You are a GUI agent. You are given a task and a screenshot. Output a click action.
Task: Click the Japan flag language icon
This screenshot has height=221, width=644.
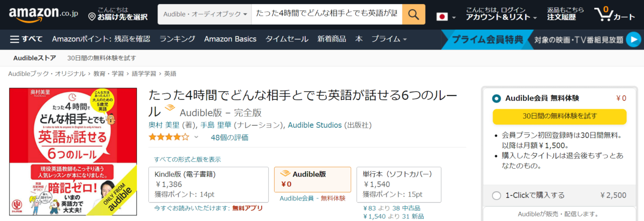(442, 17)
